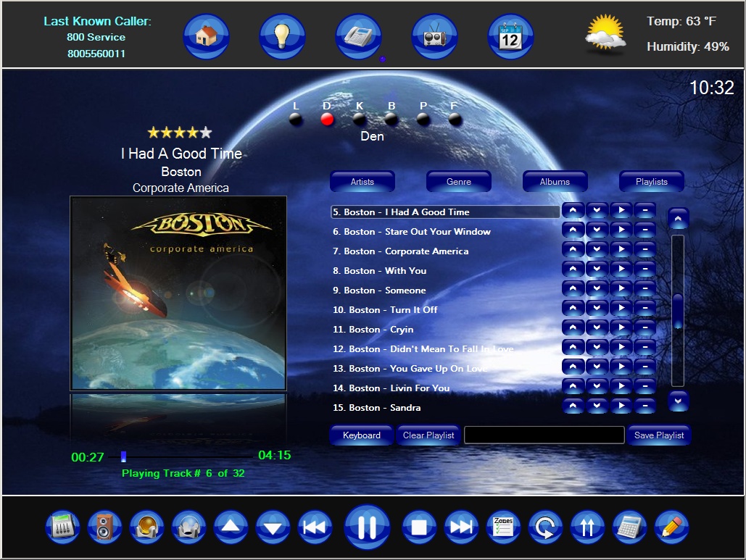The height and width of the screenshot is (560, 746).
Task: Open the Albums tab
Action: pos(555,182)
